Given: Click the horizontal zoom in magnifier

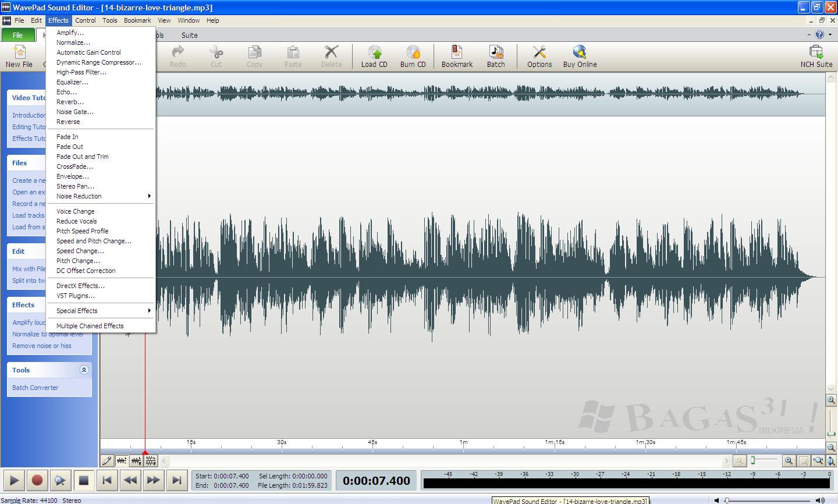Looking at the screenshot, I should coord(789,461).
